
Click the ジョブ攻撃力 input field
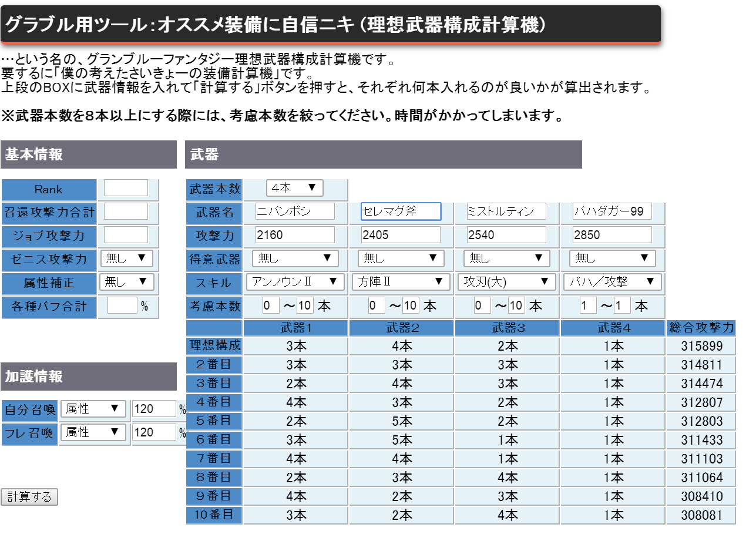point(126,235)
